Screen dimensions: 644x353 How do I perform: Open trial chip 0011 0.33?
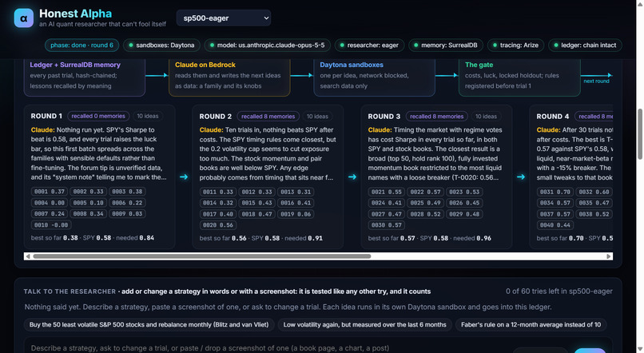tap(218, 192)
